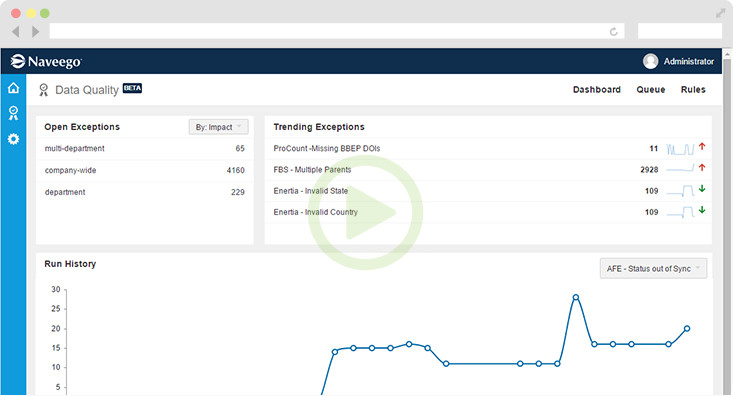Click the red up arrow for FBS - Multiple Parents

tap(702, 168)
